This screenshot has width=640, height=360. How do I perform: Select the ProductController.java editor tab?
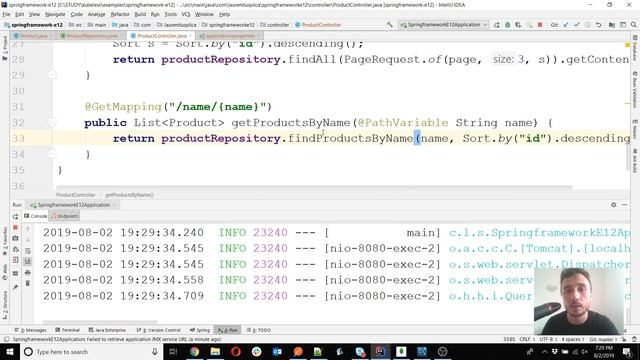[160, 36]
